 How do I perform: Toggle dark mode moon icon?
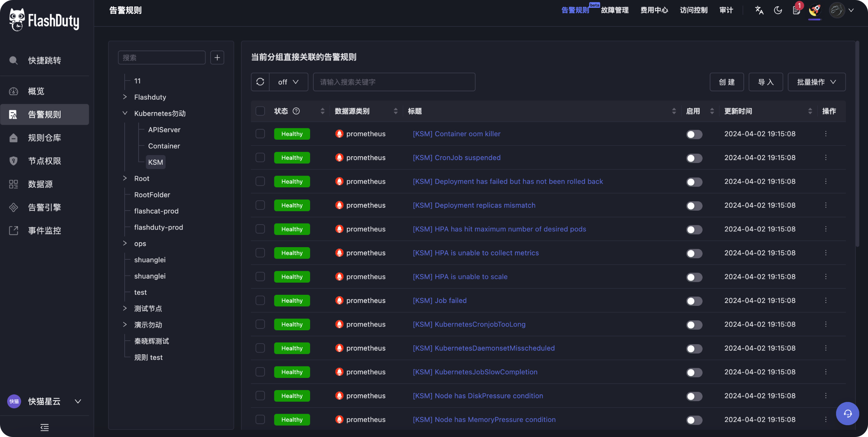[x=778, y=10]
